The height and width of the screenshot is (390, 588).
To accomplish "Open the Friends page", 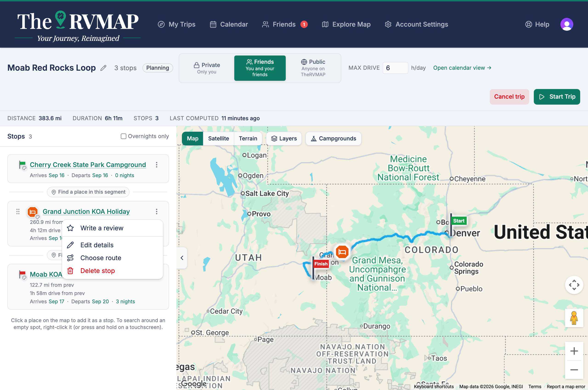I will click(x=279, y=24).
